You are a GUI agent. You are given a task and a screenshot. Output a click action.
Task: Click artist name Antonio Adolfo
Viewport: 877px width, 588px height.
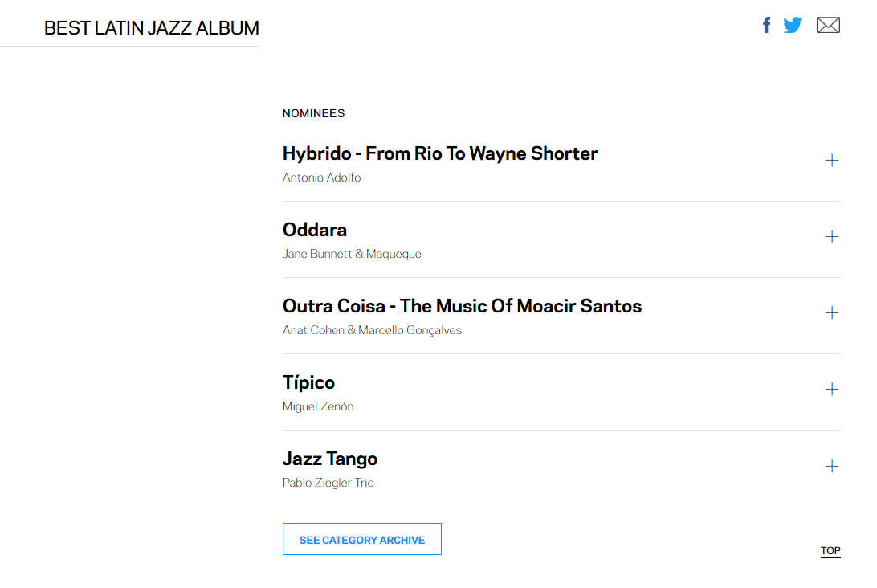(321, 178)
